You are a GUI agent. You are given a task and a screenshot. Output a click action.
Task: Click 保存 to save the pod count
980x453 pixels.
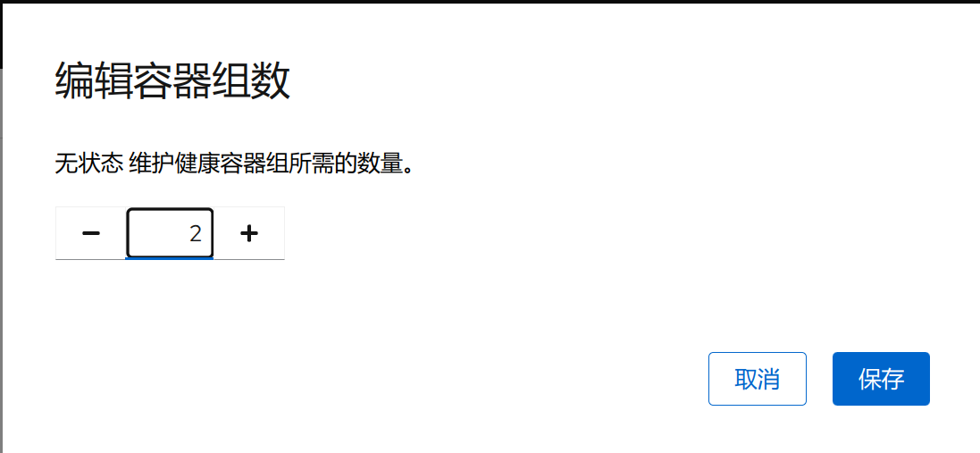pyautogui.click(x=881, y=379)
